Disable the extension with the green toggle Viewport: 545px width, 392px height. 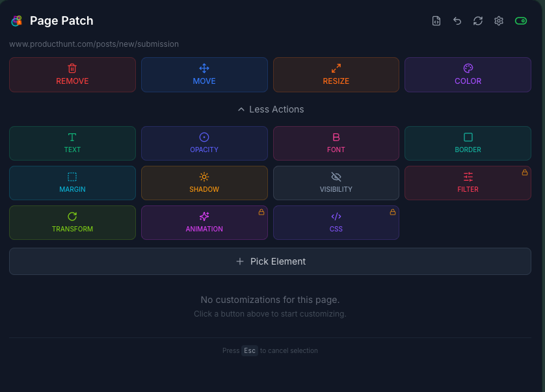521,20
